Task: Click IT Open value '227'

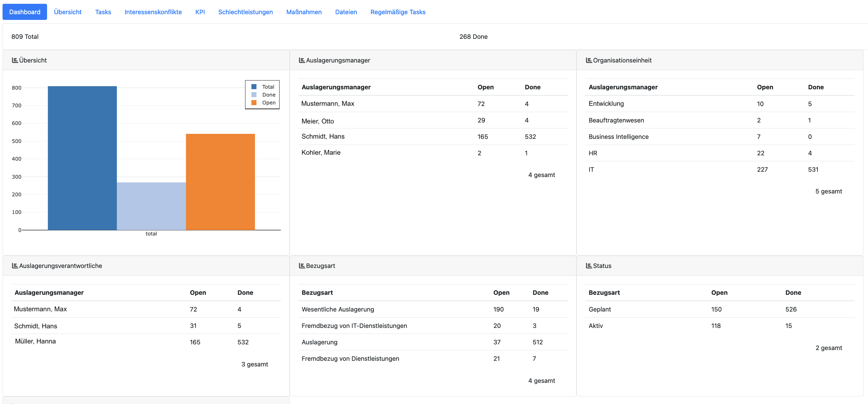Action: (762, 170)
